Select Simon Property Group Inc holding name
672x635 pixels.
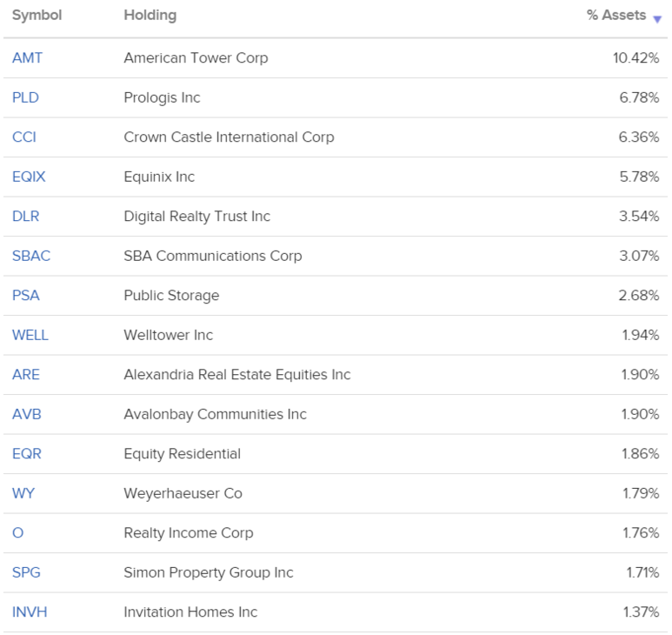(x=209, y=573)
